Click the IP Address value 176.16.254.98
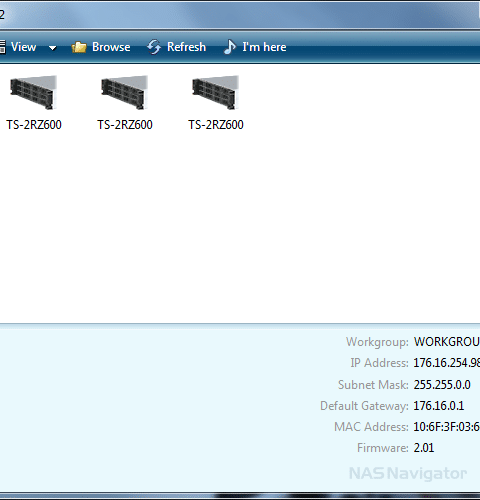Screen dimensions: 480x500 pyautogui.click(x=447, y=363)
